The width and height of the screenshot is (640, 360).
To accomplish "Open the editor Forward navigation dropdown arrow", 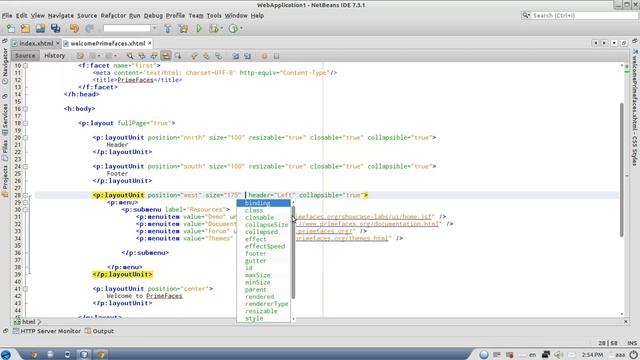I will point(115,56).
